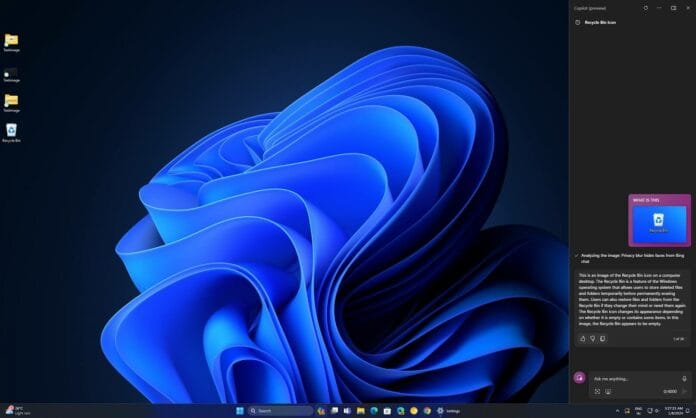This screenshot has height=418, width=696.
Task: Open File Explorer from the taskbar
Action: pyautogui.click(x=361, y=411)
